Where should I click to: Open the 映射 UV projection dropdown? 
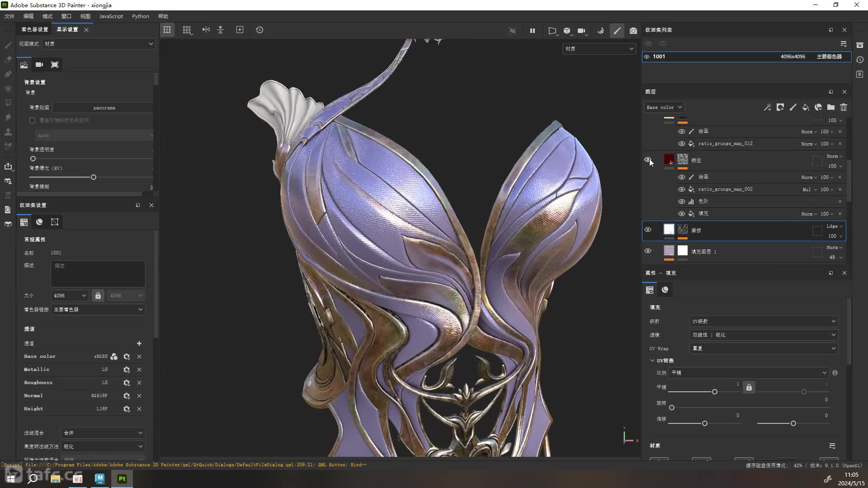[764, 321]
